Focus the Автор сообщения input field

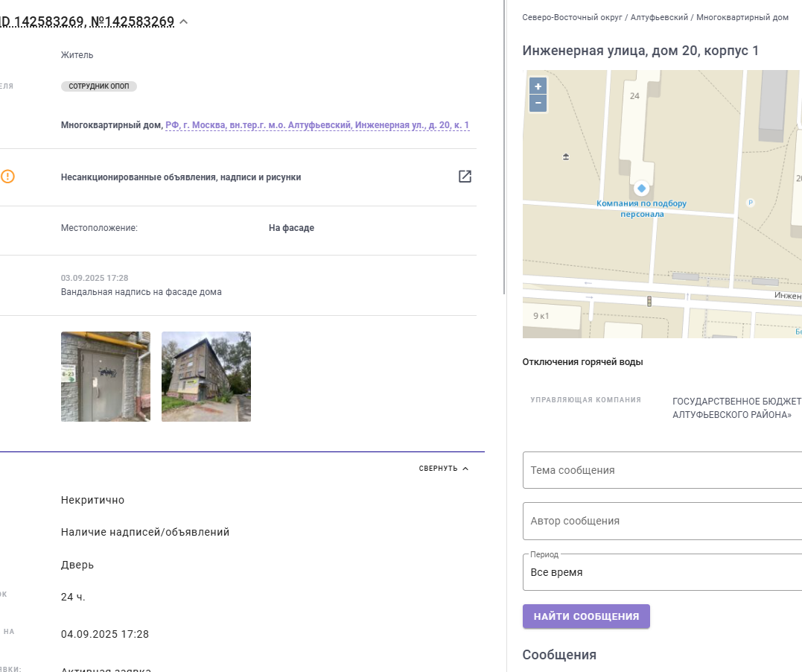pos(662,521)
